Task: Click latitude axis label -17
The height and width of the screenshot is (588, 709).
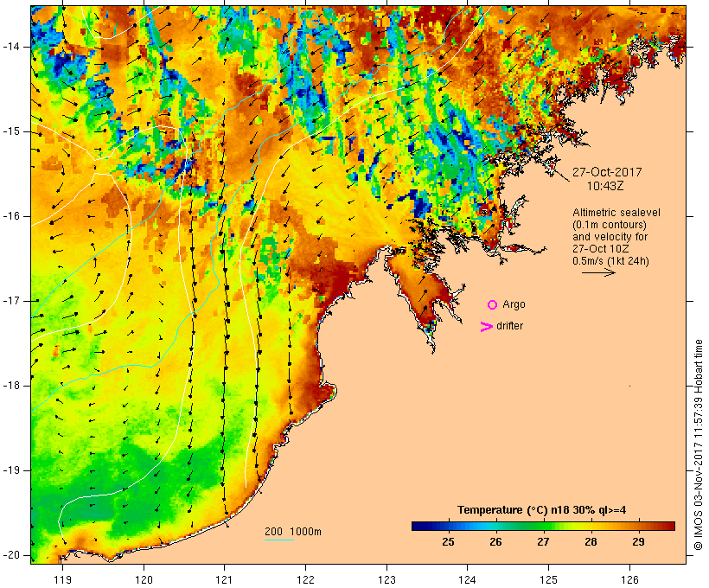Action: tap(10, 301)
